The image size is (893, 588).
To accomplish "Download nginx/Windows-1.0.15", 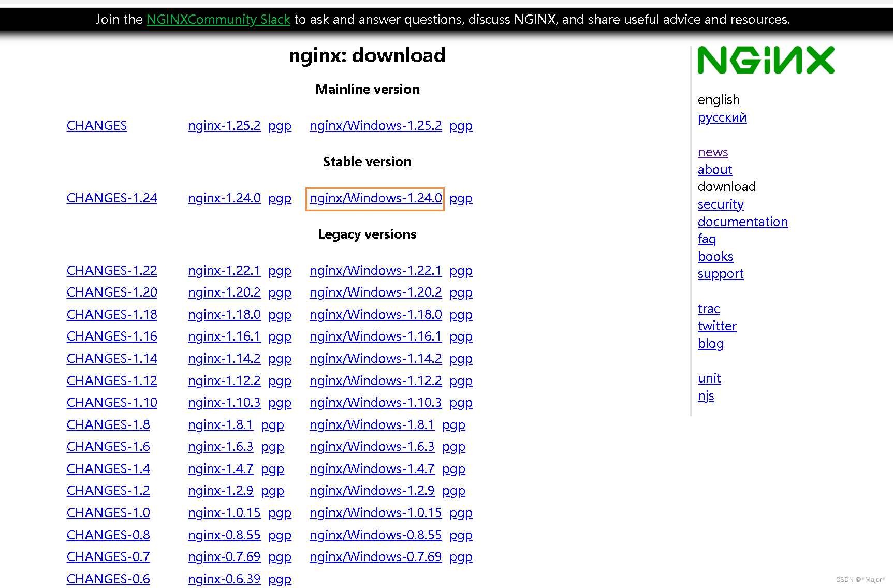I will (x=376, y=513).
